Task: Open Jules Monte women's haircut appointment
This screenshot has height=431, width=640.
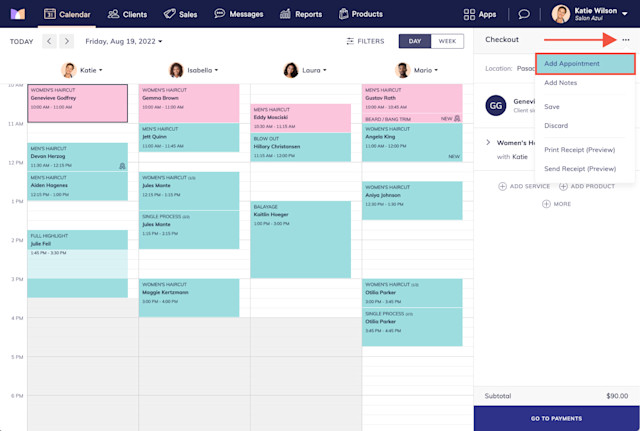Action: (x=189, y=191)
